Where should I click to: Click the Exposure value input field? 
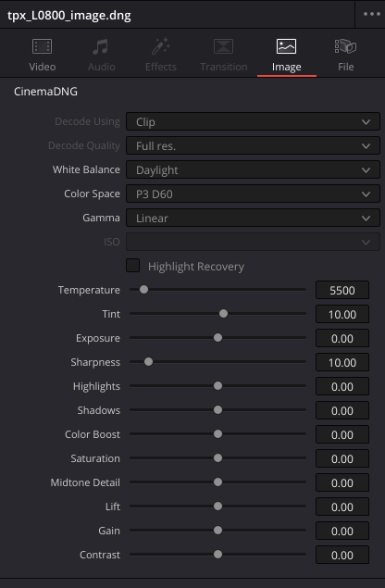(342, 338)
